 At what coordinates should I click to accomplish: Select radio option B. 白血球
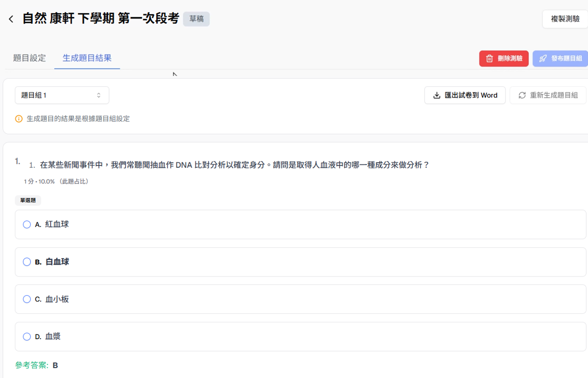pos(27,262)
